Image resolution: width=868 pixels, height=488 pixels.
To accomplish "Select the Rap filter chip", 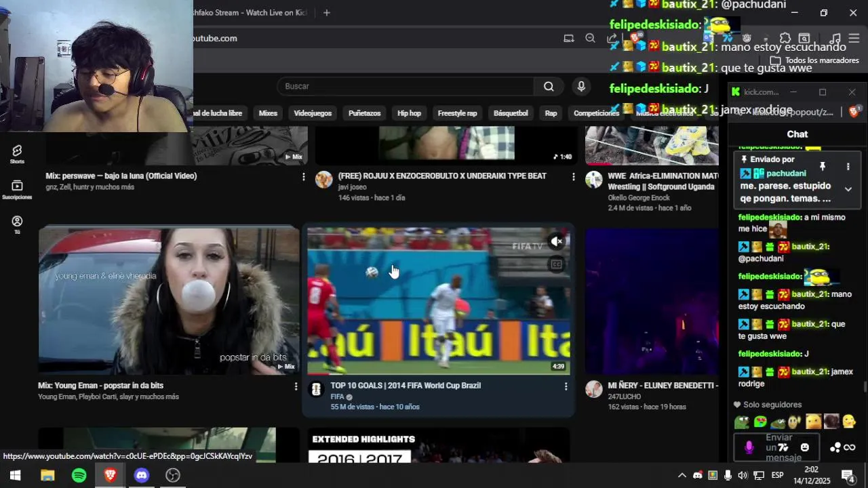I will point(551,113).
